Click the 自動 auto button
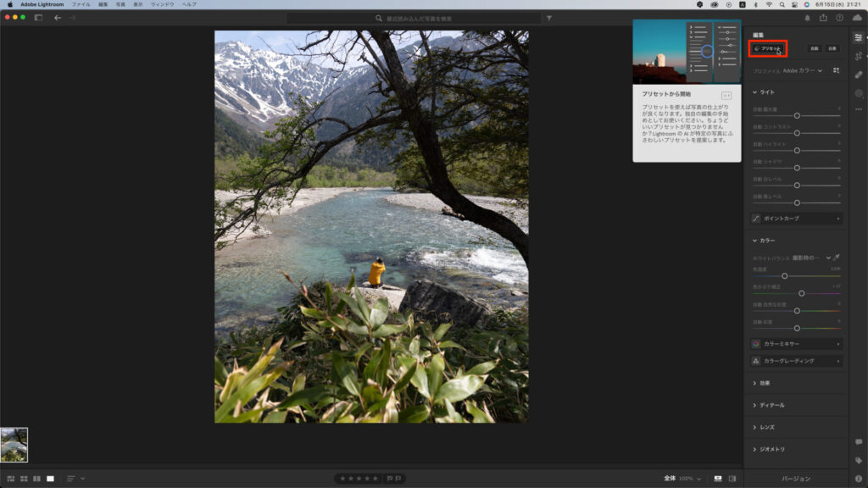Viewport: 868px width, 488px height. [x=815, y=48]
